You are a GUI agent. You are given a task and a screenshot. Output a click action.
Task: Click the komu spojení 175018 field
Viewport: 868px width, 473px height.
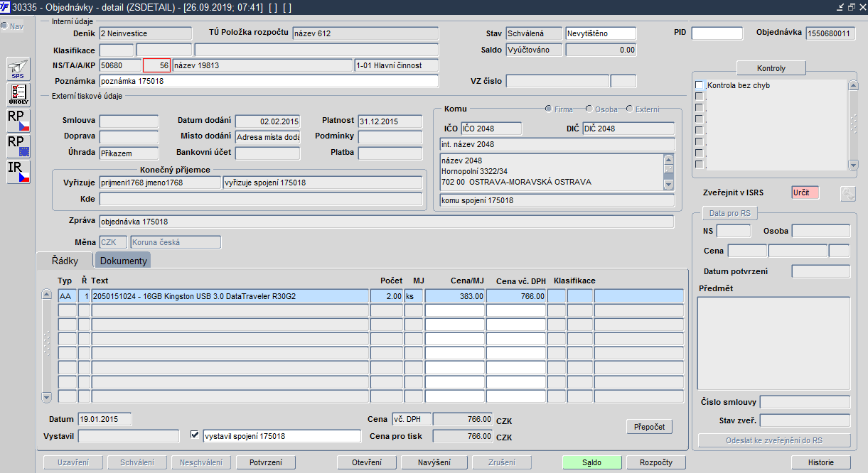(x=557, y=200)
